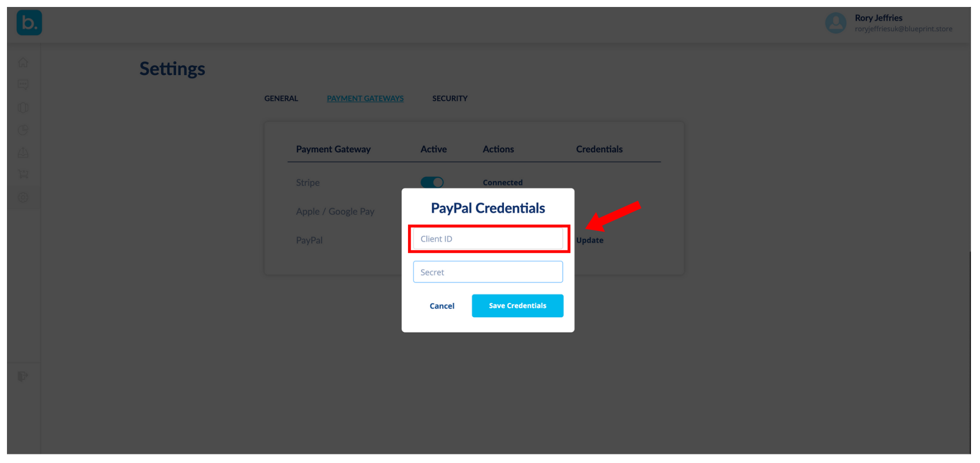980x463 pixels.
Task: Select the settings gear sidebar icon
Action: (x=23, y=197)
